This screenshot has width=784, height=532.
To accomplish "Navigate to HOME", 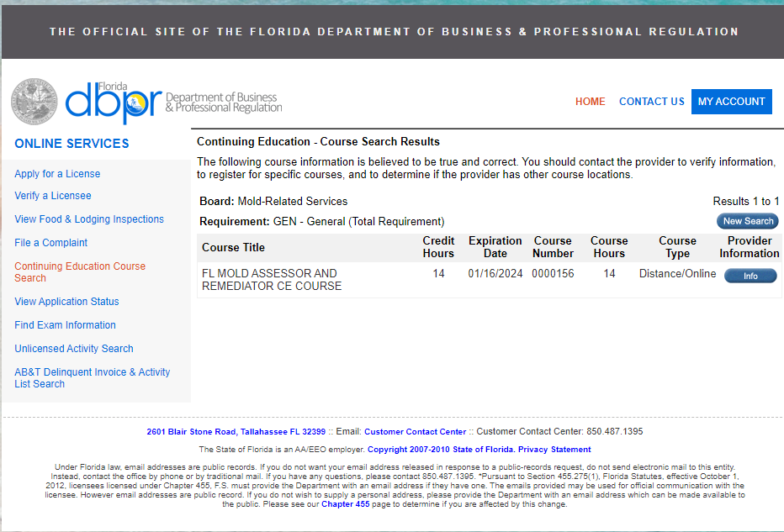I will pos(590,101).
